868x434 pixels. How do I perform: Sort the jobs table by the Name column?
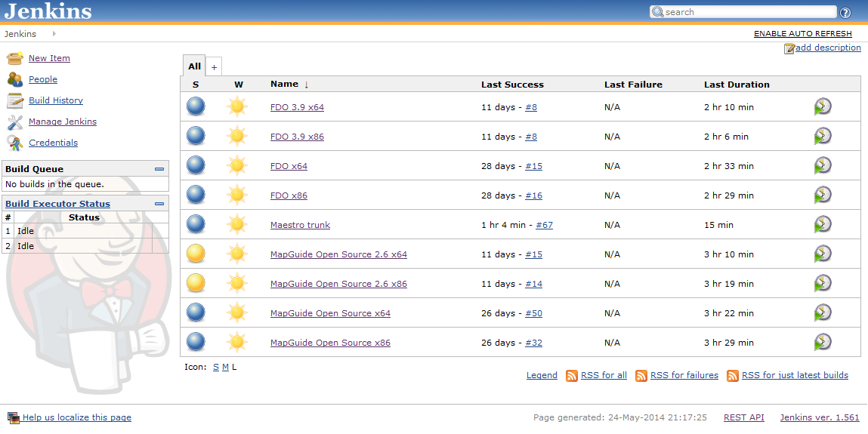289,84
